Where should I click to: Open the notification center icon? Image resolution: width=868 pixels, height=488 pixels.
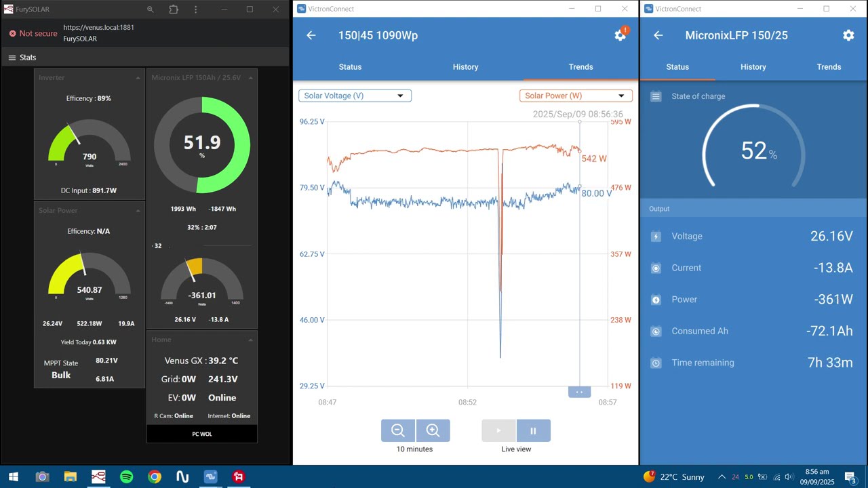[850, 477]
